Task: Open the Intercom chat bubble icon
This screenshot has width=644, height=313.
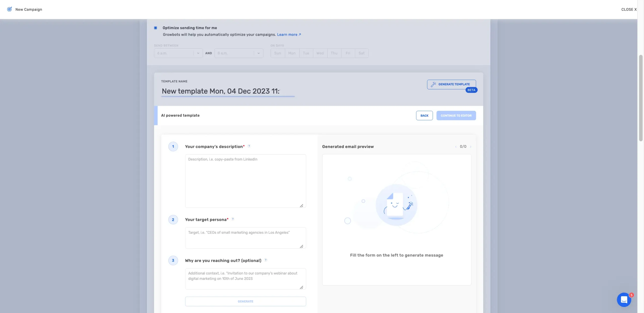Action: tap(624, 299)
